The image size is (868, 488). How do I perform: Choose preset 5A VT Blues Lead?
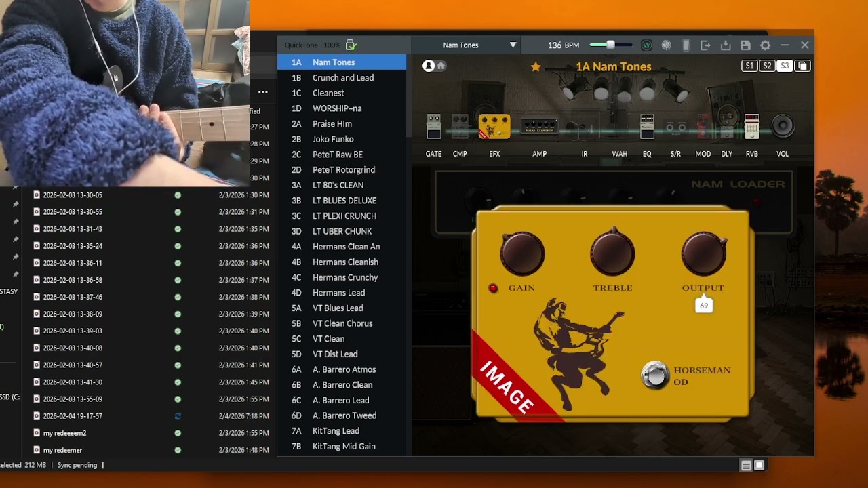click(x=342, y=308)
